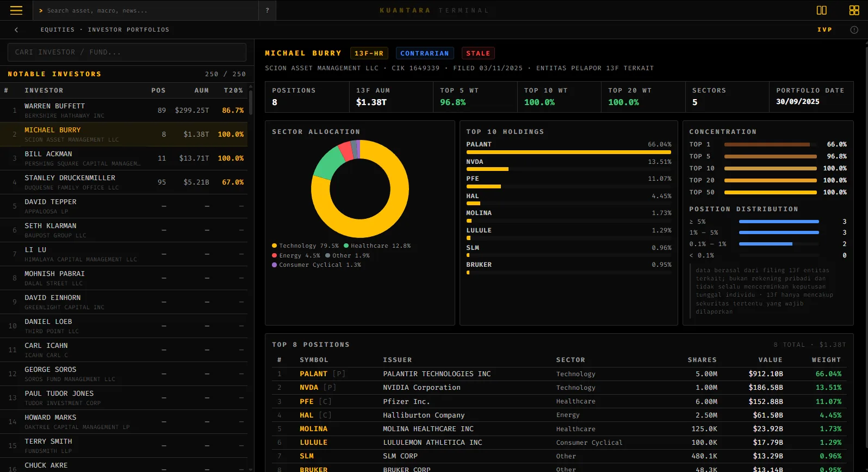Click the sector allocation donut chart
Viewport: 868px width, 472px height.
click(360, 189)
